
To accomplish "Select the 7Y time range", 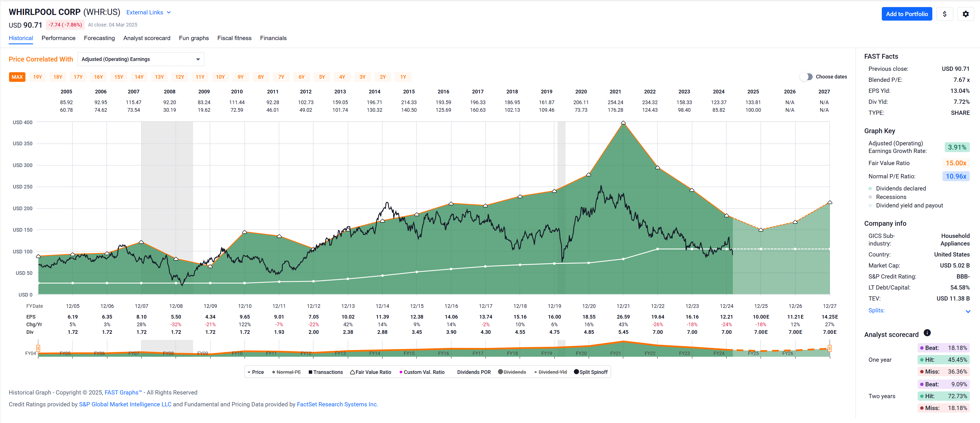I will tap(281, 77).
